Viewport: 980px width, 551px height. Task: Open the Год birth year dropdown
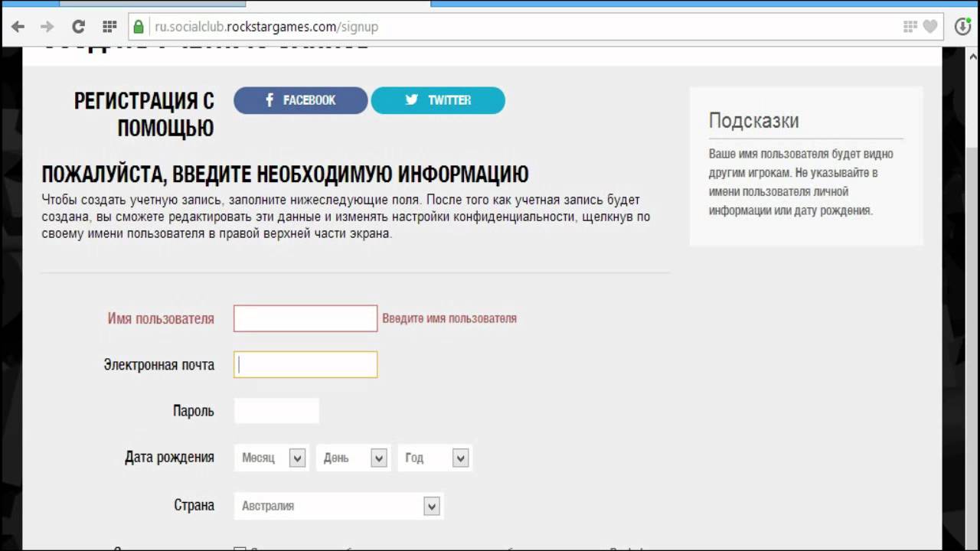click(435, 458)
